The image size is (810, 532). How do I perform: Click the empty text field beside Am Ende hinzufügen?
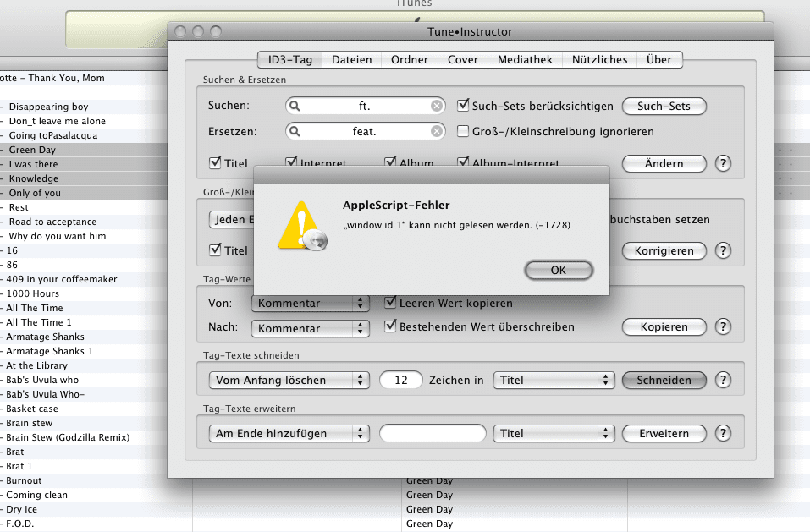[x=433, y=433]
